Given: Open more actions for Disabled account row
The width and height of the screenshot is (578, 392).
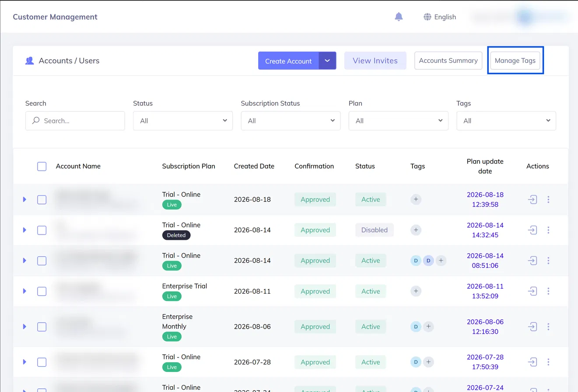Looking at the screenshot, I should click(x=548, y=230).
